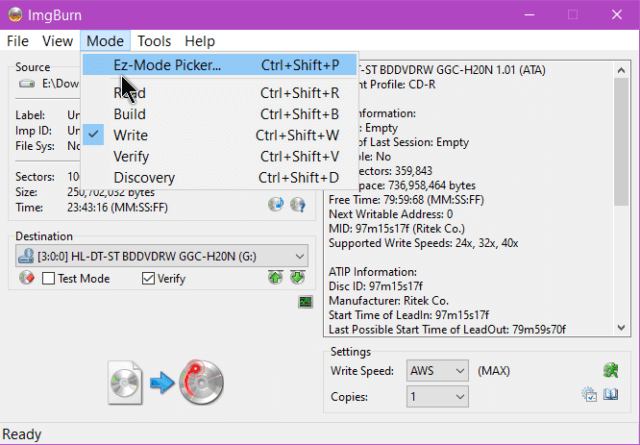Close the open Mode menu

point(105,41)
